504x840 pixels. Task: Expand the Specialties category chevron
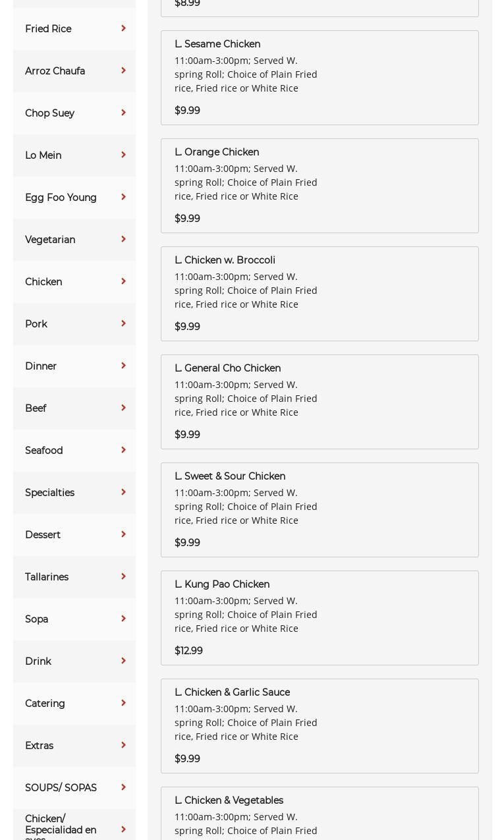[x=123, y=492]
